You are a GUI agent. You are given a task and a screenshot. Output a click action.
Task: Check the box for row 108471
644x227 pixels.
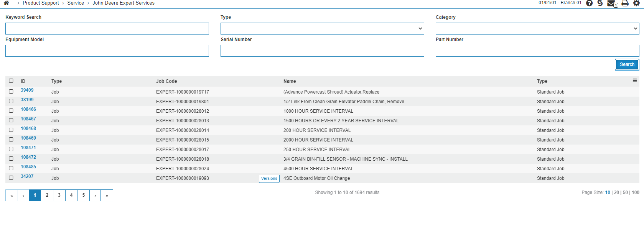[x=11, y=149]
